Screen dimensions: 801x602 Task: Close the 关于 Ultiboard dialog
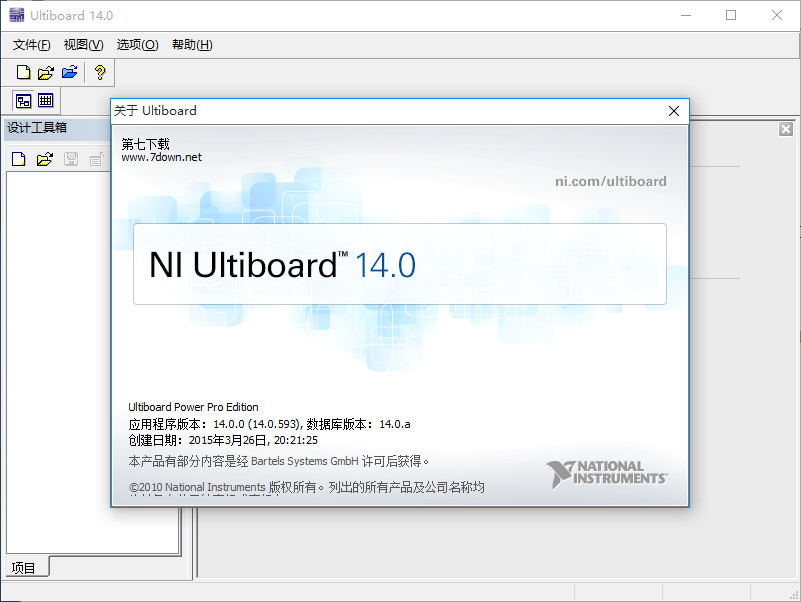pyautogui.click(x=674, y=111)
